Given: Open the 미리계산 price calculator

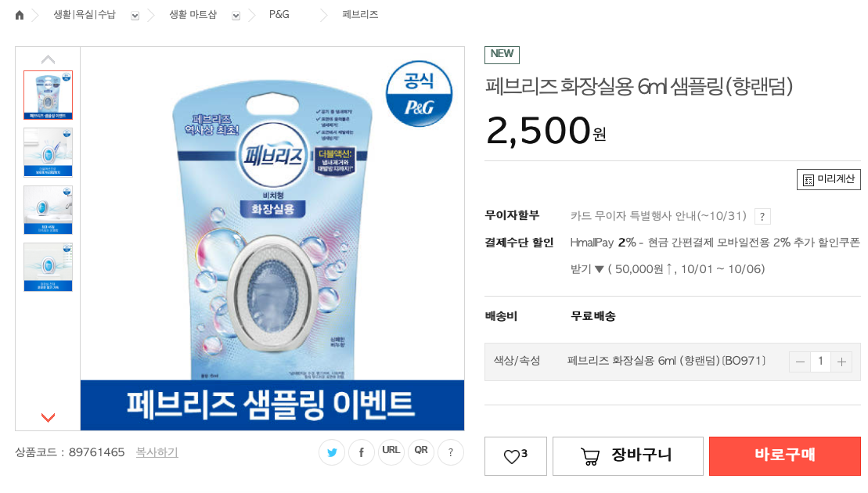Looking at the screenshot, I should (829, 179).
